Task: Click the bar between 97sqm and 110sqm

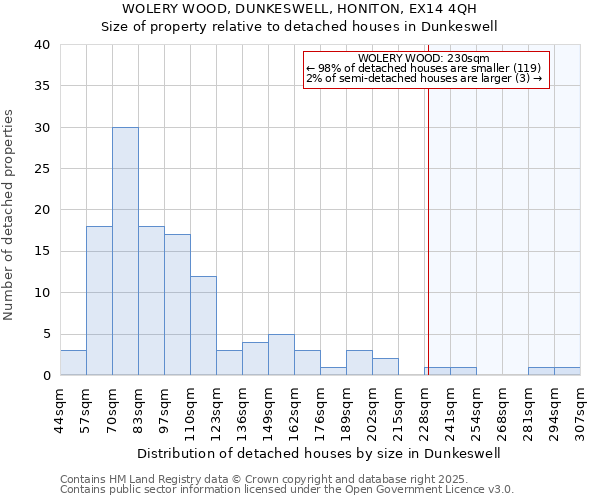Action: click(177, 305)
